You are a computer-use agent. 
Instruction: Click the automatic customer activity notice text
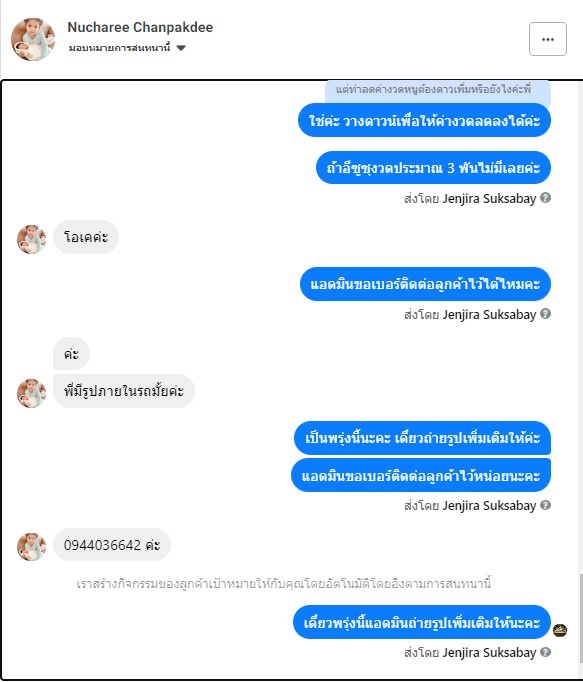point(284,583)
